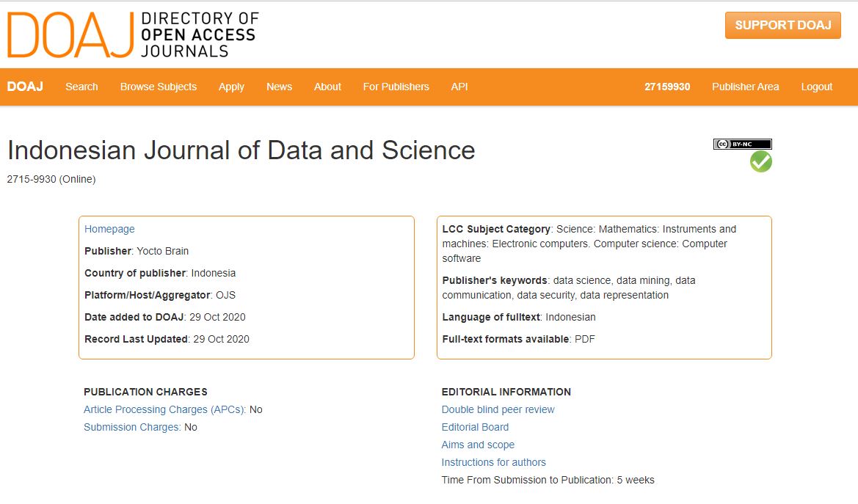
Task: Open the Search menu item
Action: click(x=81, y=87)
